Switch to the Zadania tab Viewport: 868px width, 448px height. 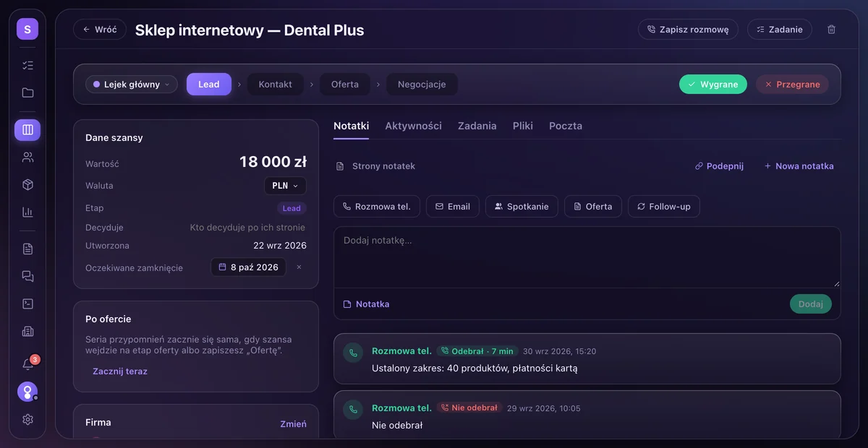click(x=477, y=126)
